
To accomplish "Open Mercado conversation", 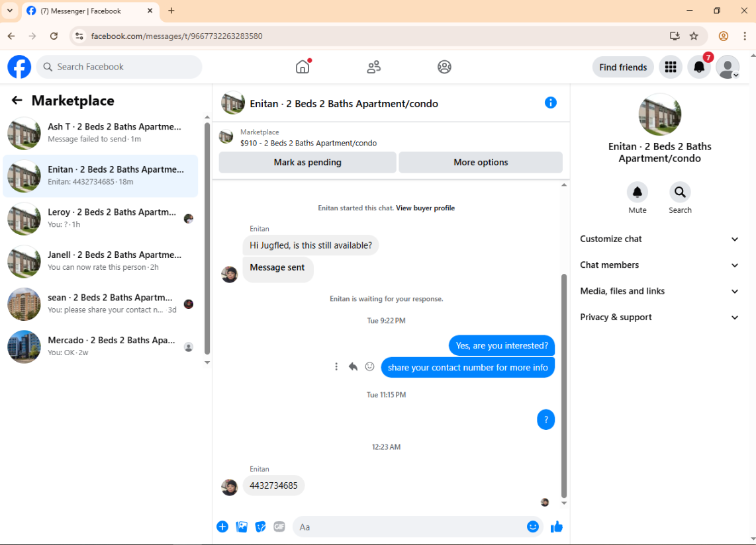I will coord(100,347).
